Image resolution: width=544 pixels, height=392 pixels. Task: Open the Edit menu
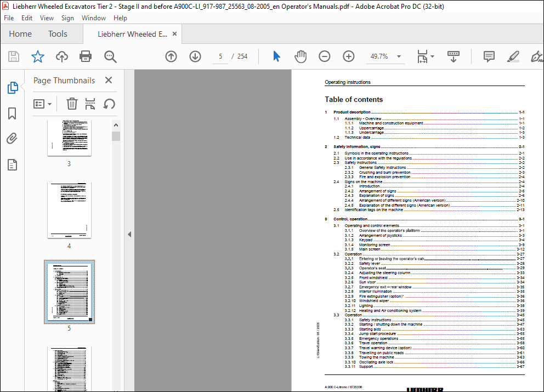click(27, 18)
